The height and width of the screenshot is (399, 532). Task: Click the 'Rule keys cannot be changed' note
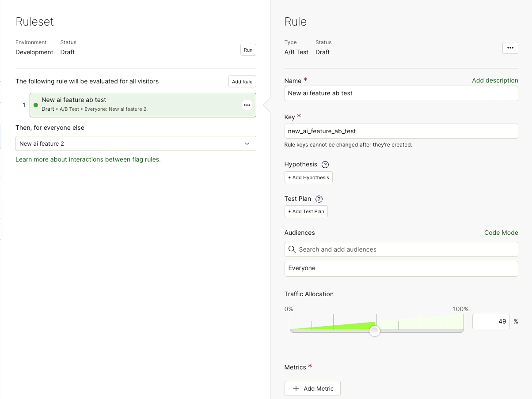[348, 144]
